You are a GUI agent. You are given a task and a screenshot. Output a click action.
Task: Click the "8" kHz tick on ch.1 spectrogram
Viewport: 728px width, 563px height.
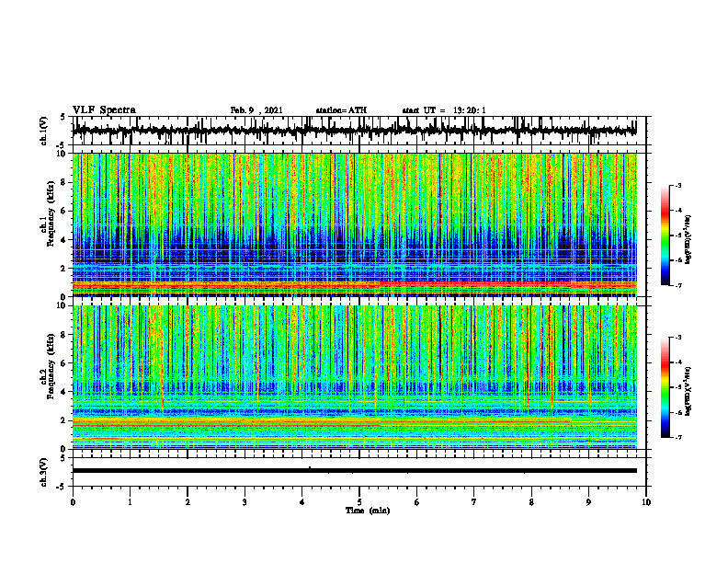pyautogui.click(x=64, y=182)
